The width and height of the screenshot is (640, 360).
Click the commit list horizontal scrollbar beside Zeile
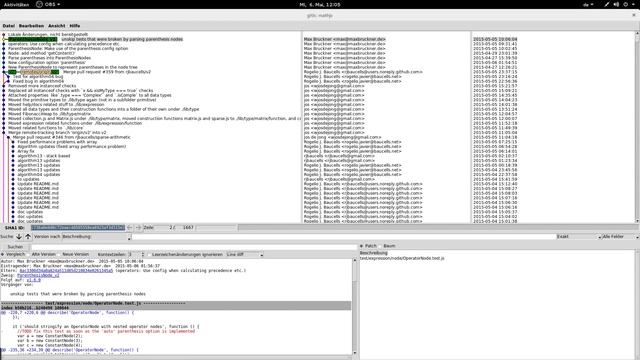coord(438,227)
